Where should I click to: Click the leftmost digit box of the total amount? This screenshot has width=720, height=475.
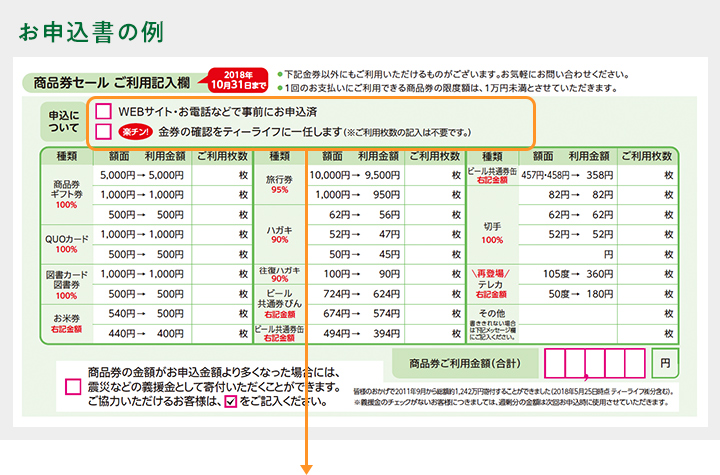coord(555,363)
